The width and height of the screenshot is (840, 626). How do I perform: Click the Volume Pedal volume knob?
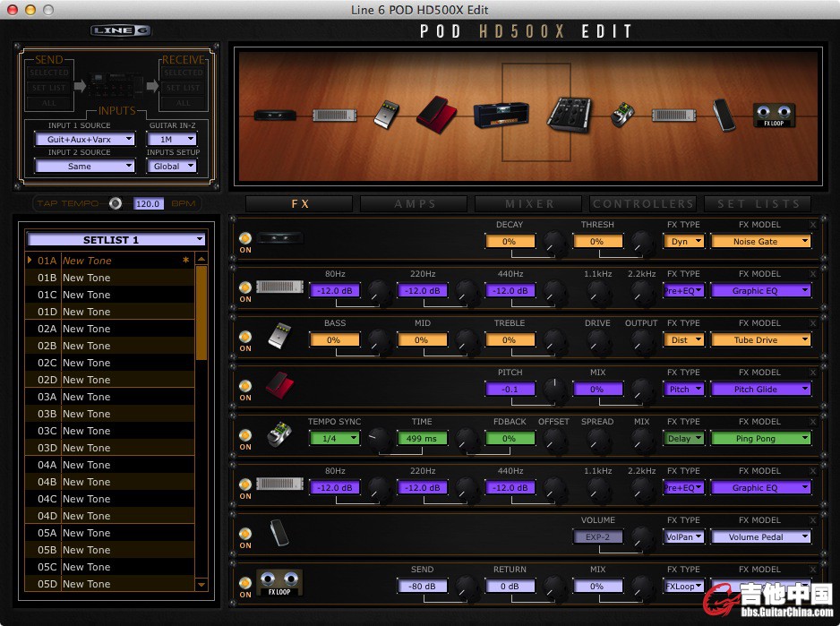pos(642,537)
